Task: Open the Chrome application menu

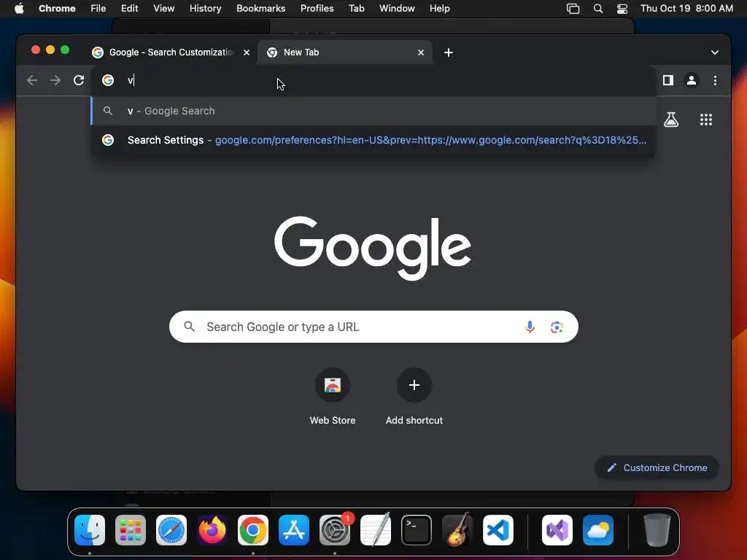Action: pyautogui.click(x=57, y=8)
